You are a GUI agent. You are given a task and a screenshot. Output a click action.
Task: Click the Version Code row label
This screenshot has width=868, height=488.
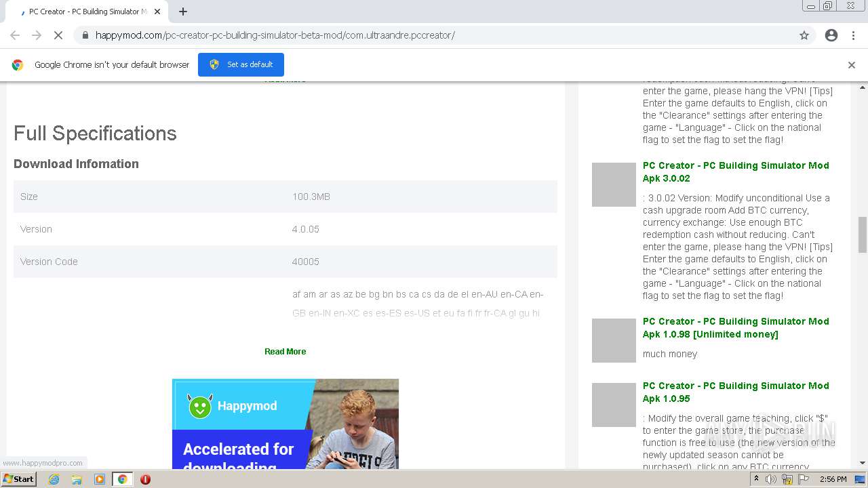(x=49, y=262)
